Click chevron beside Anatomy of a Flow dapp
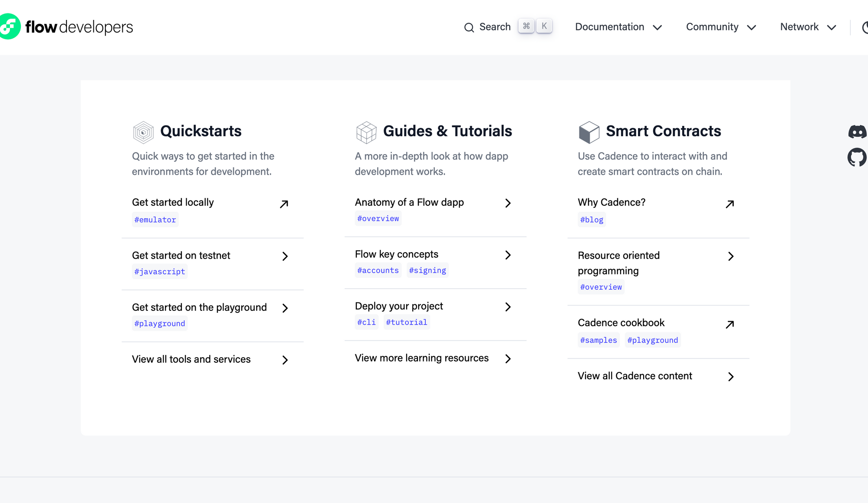 pos(508,203)
